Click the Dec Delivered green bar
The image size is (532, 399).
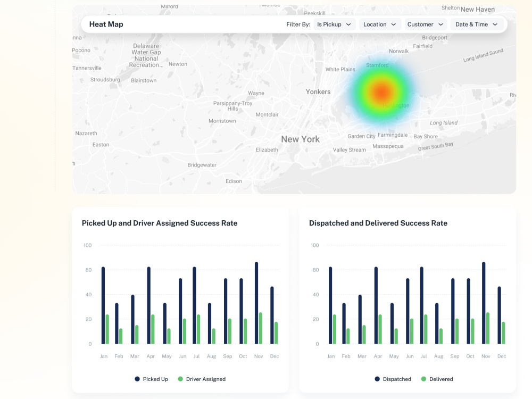click(x=503, y=333)
